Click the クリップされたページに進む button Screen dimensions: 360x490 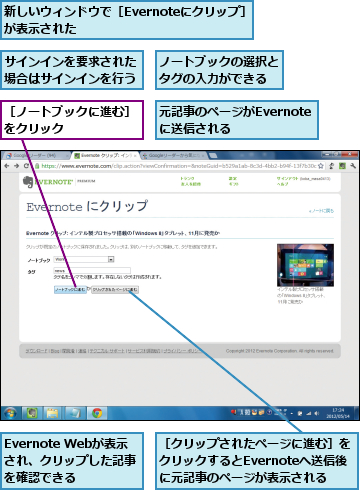pyautogui.click(x=115, y=290)
